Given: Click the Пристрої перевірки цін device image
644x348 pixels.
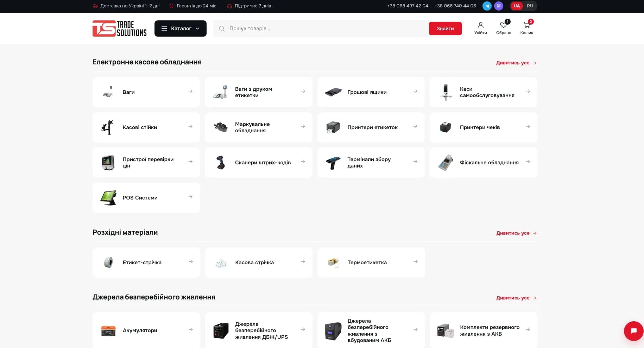Looking at the screenshot, I should point(108,162).
